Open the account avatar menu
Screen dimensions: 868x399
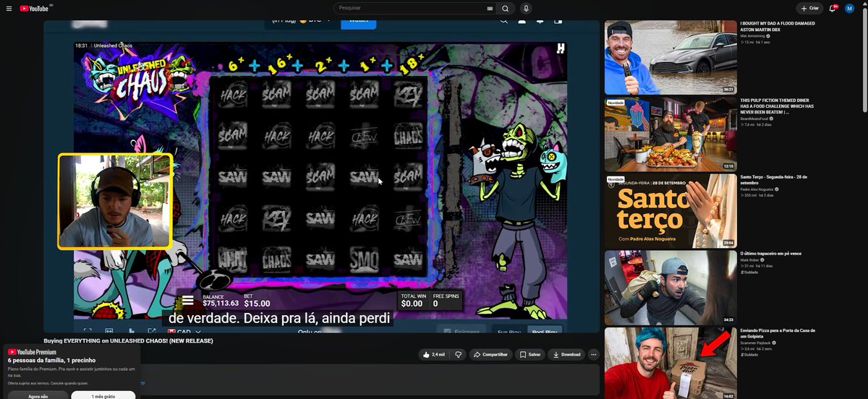[x=849, y=8]
